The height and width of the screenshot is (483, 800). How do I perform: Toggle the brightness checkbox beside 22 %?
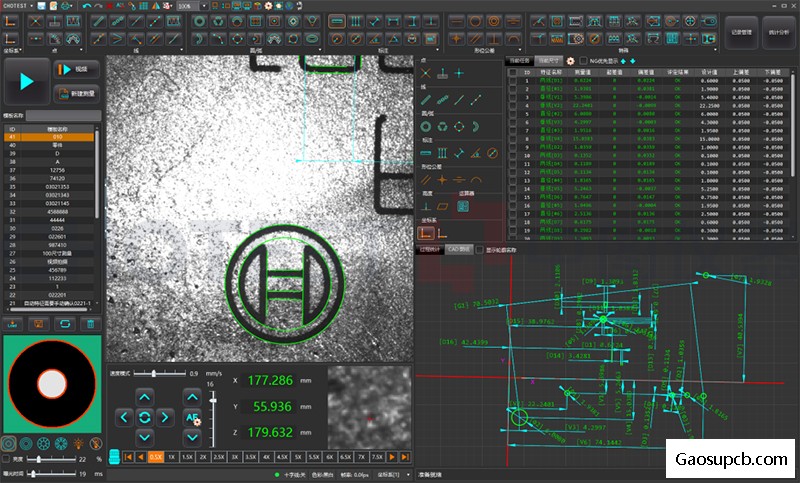pyautogui.click(x=6, y=459)
